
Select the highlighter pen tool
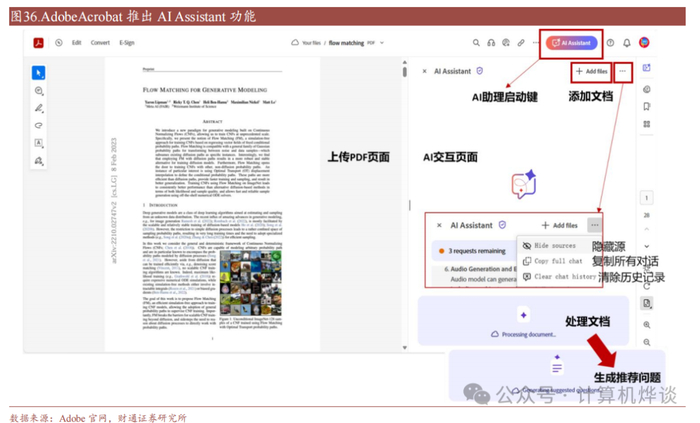(x=39, y=108)
